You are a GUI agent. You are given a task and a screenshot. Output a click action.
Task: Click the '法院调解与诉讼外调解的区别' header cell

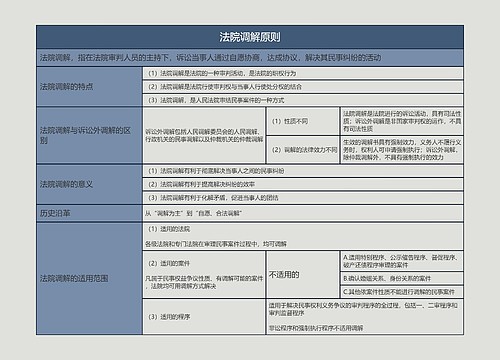point(89,135)
